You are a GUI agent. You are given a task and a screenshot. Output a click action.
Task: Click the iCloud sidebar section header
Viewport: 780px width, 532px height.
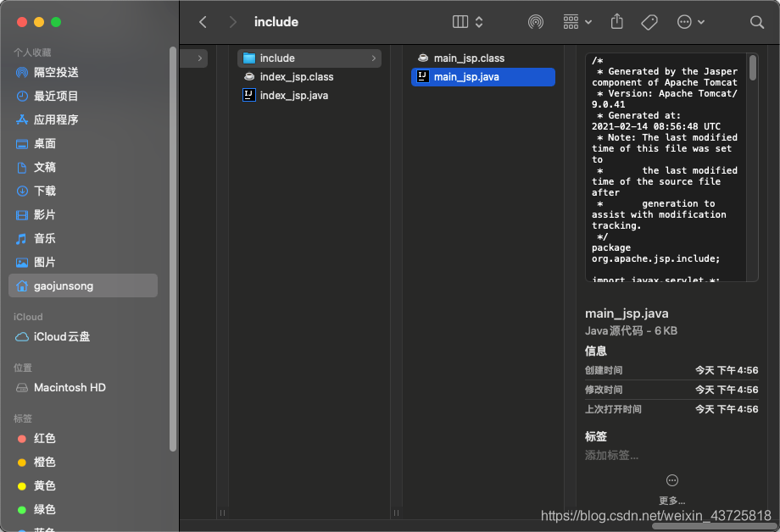point(28,317)
